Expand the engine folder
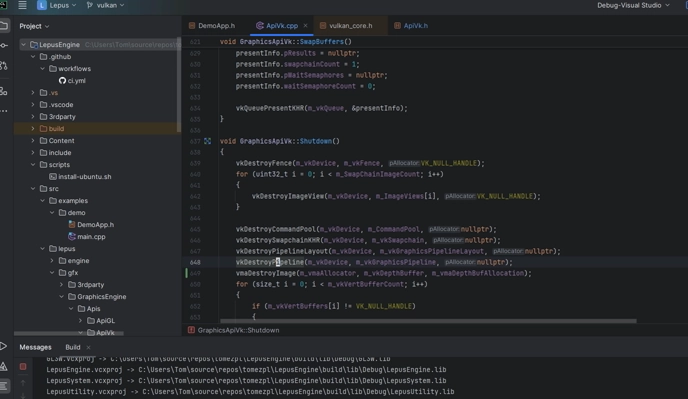The height and width of the screenshot is (399, 688). [x=52, y=261]
